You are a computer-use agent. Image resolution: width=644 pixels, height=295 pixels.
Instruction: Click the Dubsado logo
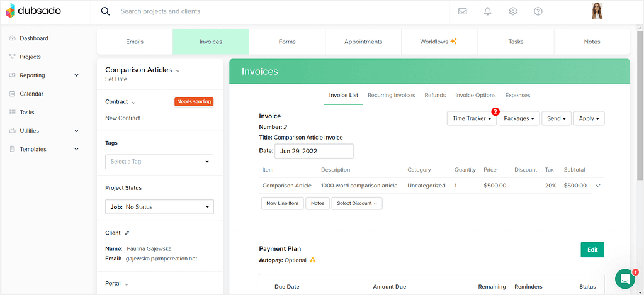coord(33,11)
